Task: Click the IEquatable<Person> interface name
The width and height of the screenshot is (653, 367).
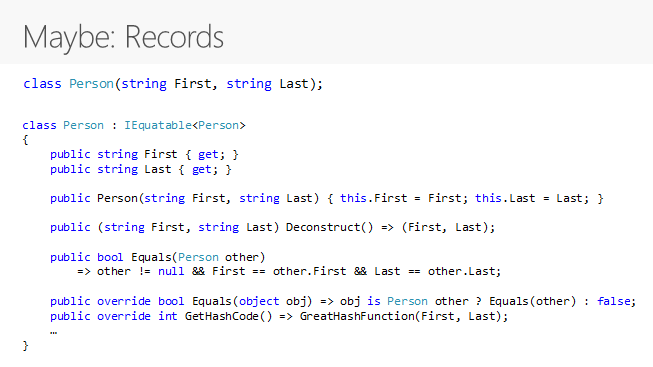Action: (185, 125)
